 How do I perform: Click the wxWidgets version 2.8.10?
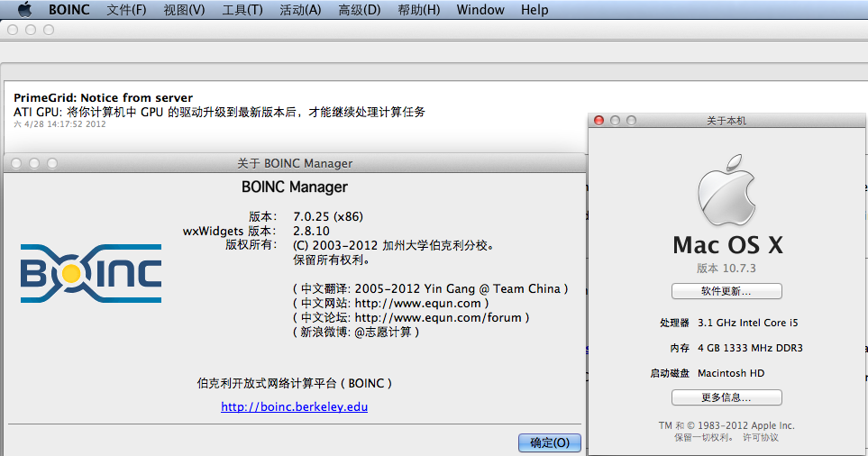[x=311, y=231]
